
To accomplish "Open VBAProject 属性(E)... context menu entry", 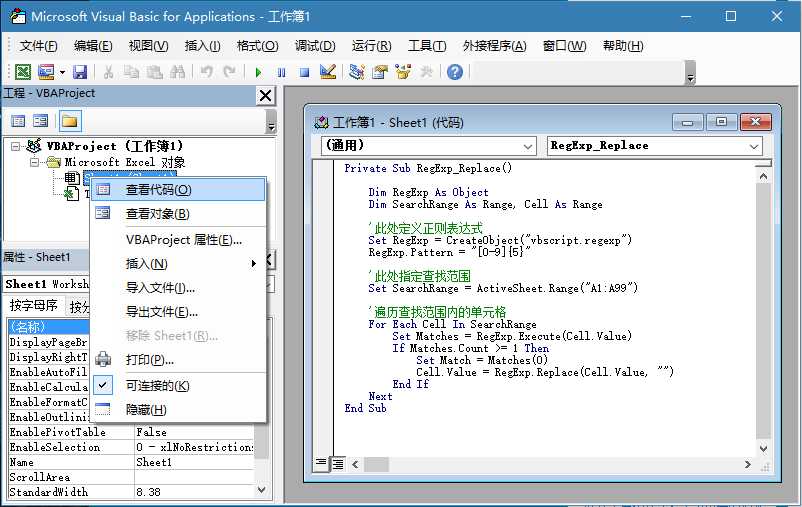I will [179, 240].
